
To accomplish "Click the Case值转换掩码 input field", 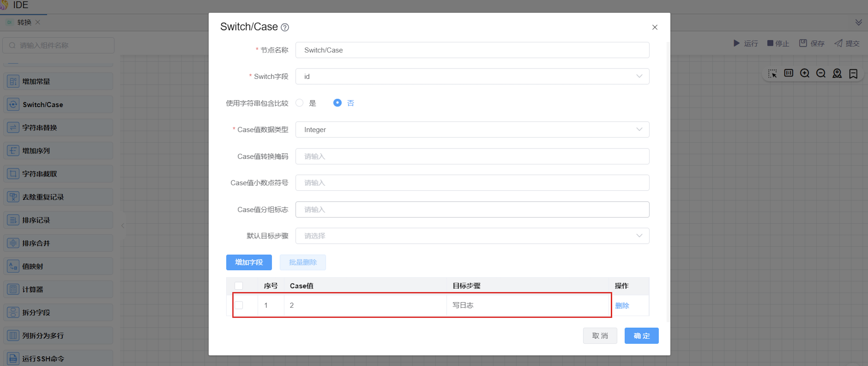I will [x=472, y=156].
